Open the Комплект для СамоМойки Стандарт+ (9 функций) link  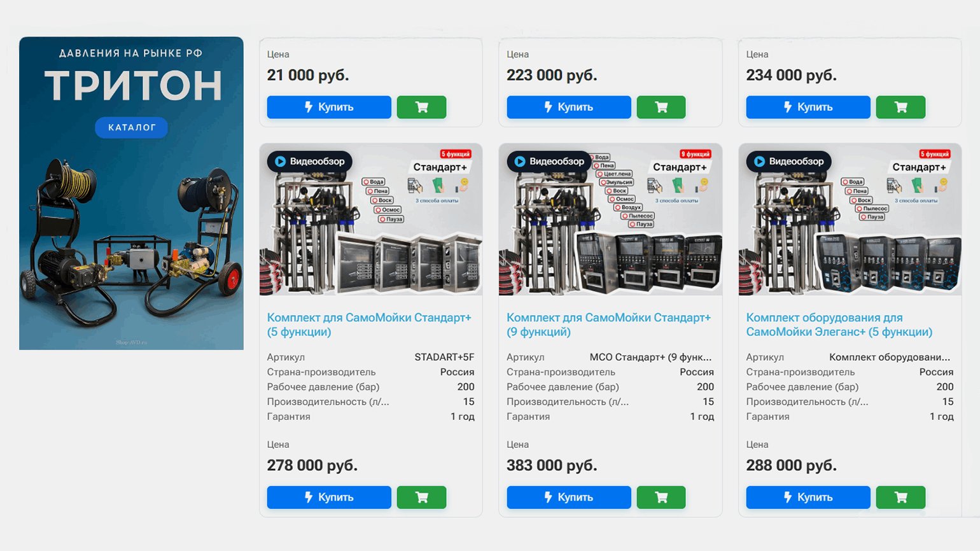pos(608,324)
